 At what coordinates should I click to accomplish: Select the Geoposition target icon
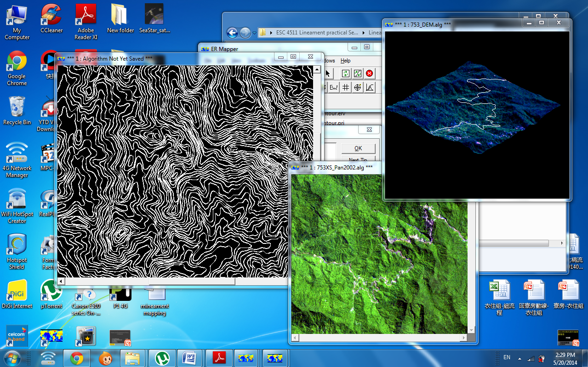357,87
